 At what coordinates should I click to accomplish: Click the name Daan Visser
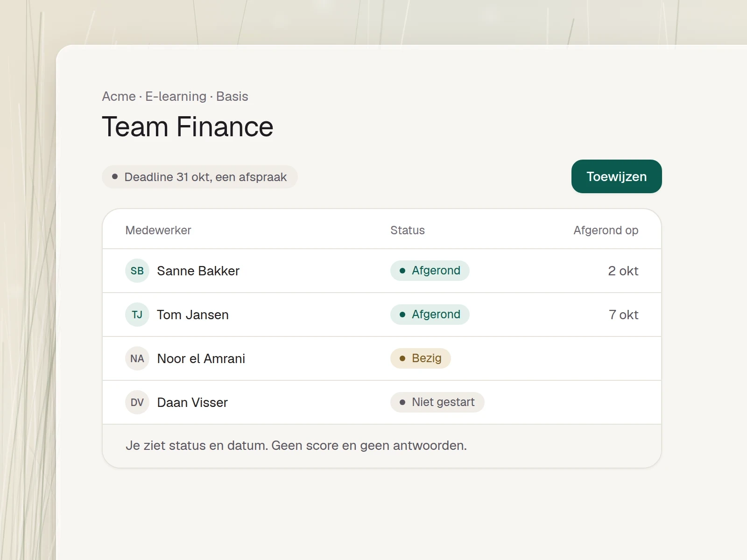[192, 402]
